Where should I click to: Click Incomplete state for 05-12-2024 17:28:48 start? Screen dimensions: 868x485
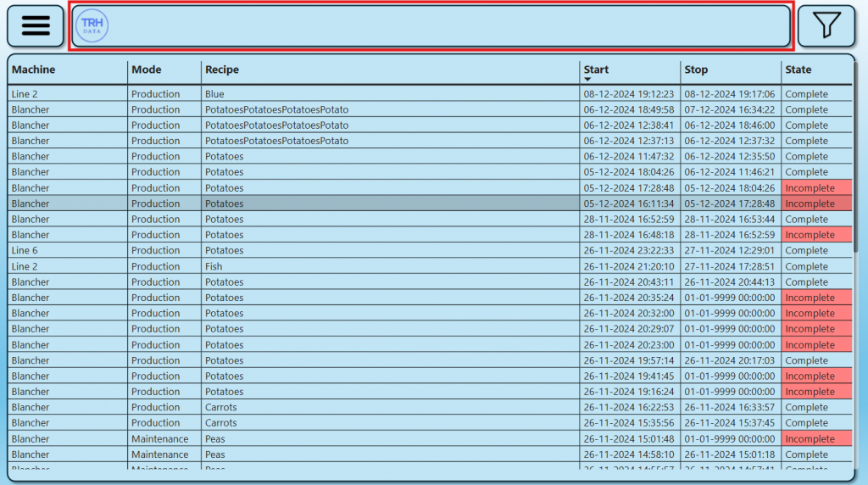[816, 188]
